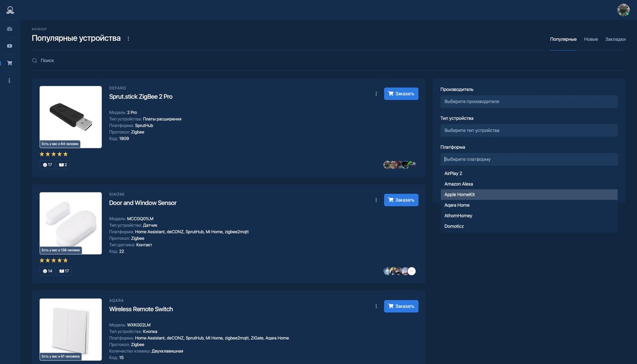Click the book badge showing 2
637x364 pixels.
click(63, 165)
